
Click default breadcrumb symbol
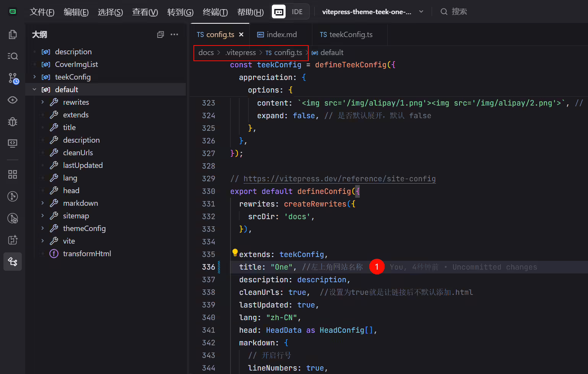tap(328, 52)
